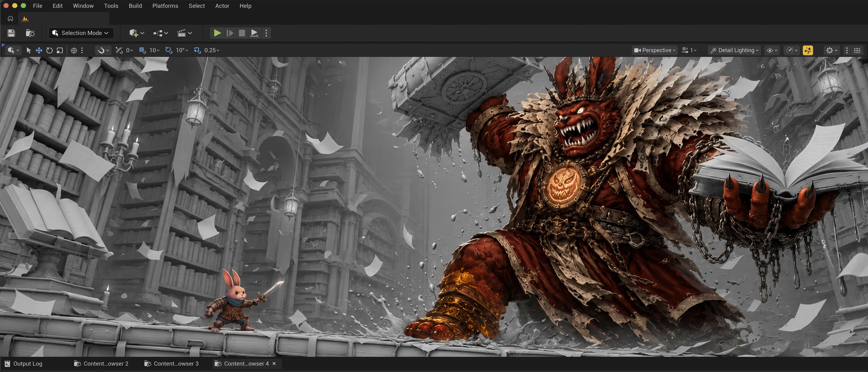Click the advance single frame button
The image size is (868, 372).
point(230,33)
